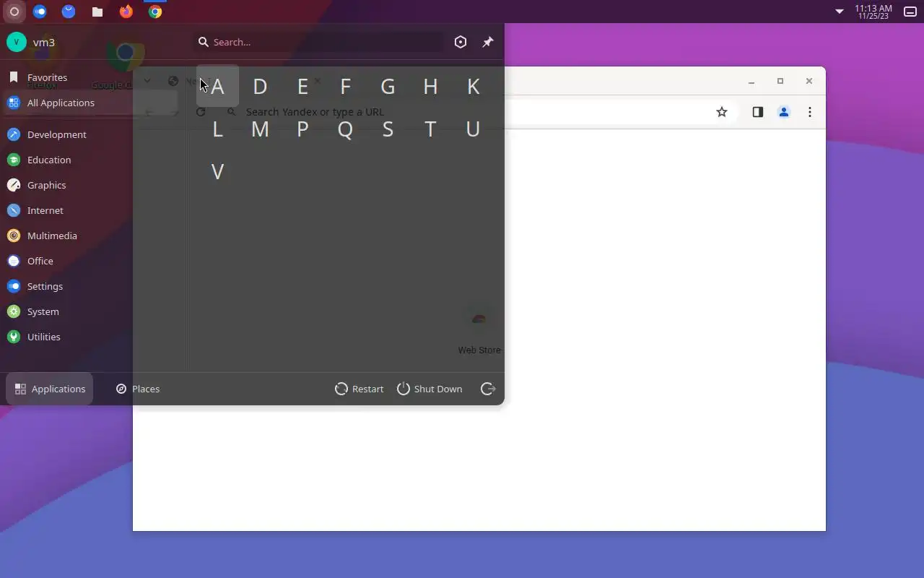Open Firefox from the top panel
Image resolution: width=924 pixels, height=578 pixels.
pos(126,12)
